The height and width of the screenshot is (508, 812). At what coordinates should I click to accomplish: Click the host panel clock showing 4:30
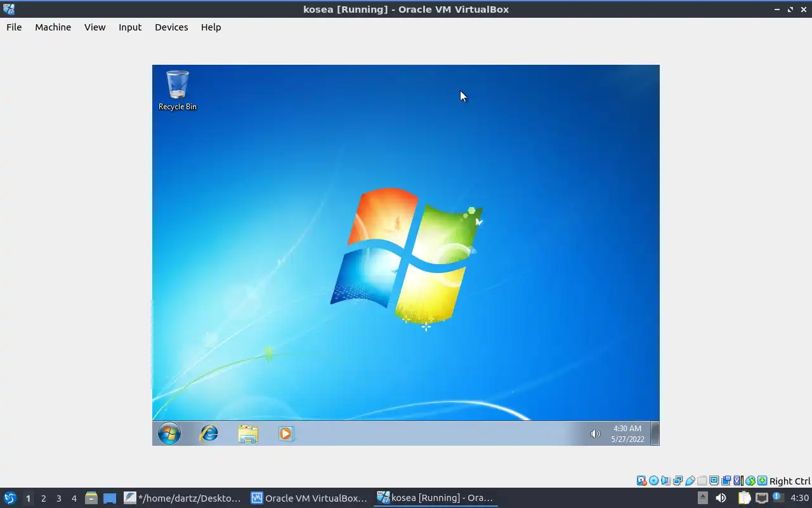pyautogui.click(x=799, y=498)
